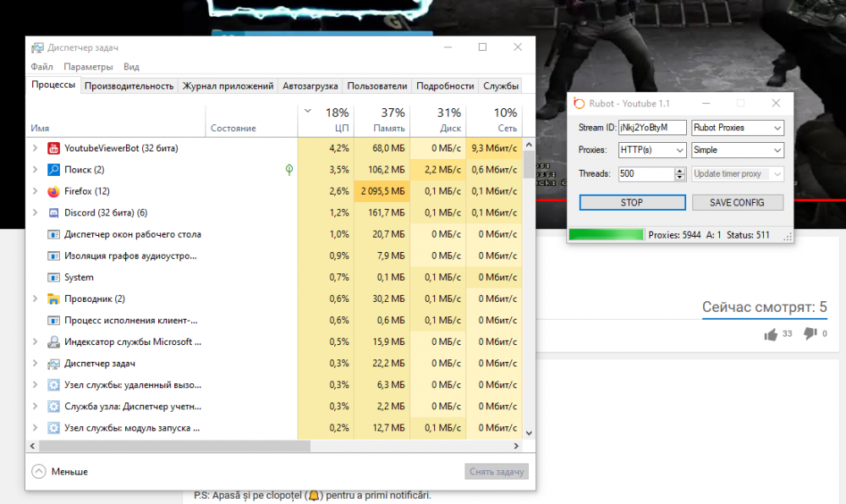Screen dimensions: 846x504
Task: Click the YoutubeViewerBot process icon
Action: (x=54, y=148)
